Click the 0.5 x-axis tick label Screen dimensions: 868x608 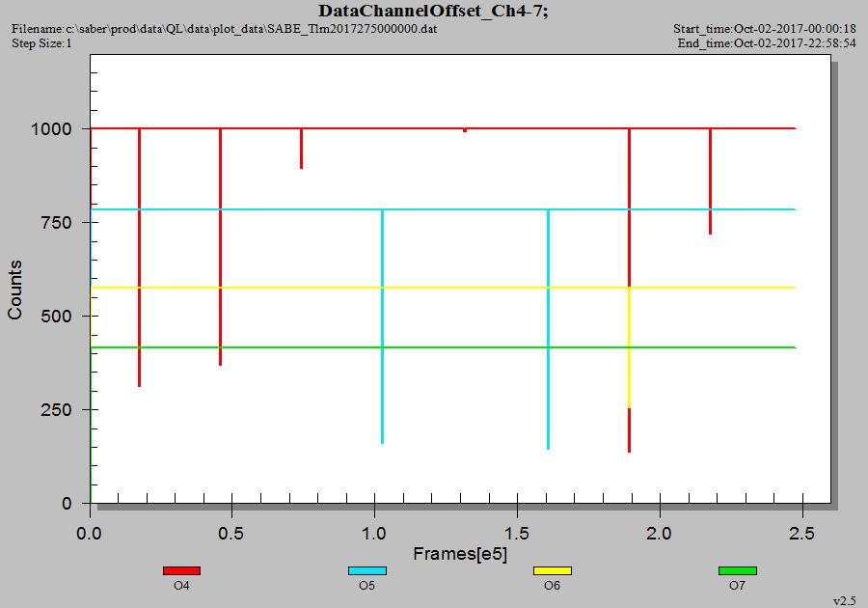[x=231, y=534]
